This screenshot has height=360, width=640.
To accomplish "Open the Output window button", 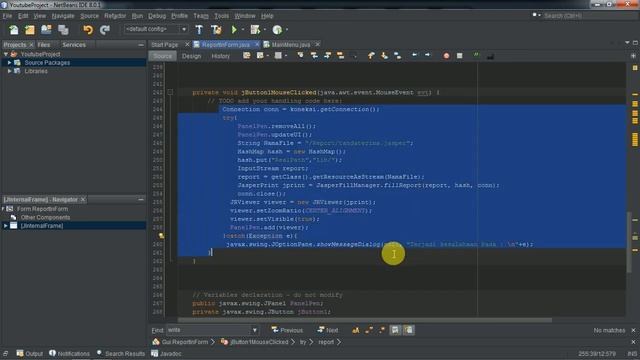I will [29, 353].
